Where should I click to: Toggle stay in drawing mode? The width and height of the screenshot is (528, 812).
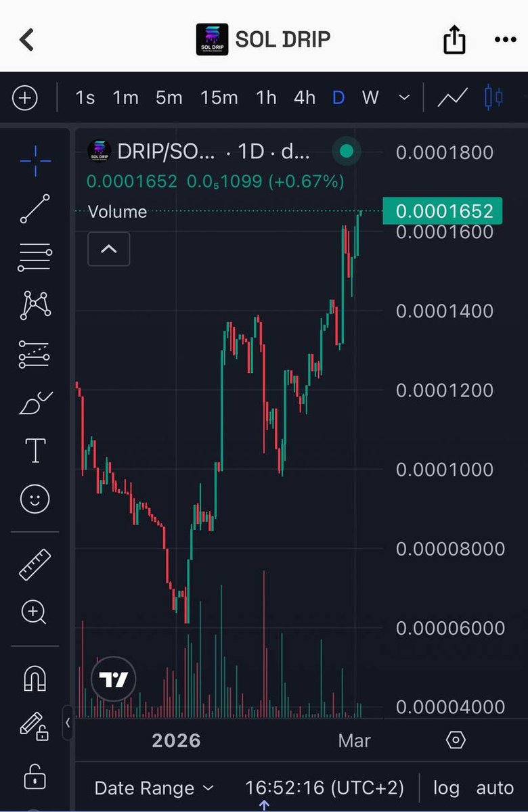coord(35,727)
